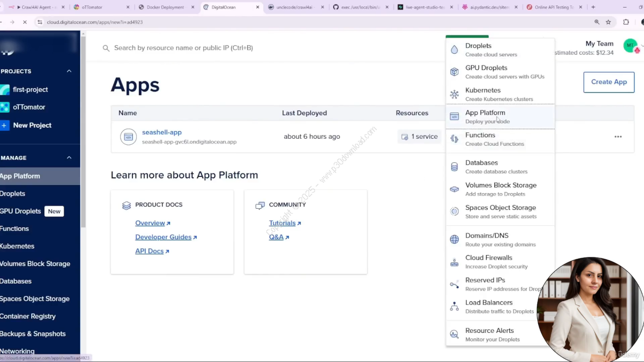
Task: Select Load Balancers in the create menu
Action: tap(500, 307)
